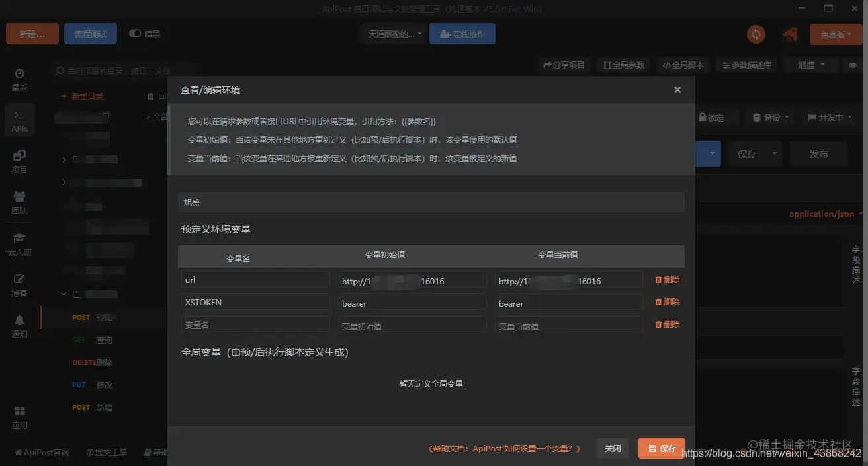Open the 最近 recent panel in sidebar
Image resolution: width=868 pixels, height=466 pixels.
pos(19,79)
